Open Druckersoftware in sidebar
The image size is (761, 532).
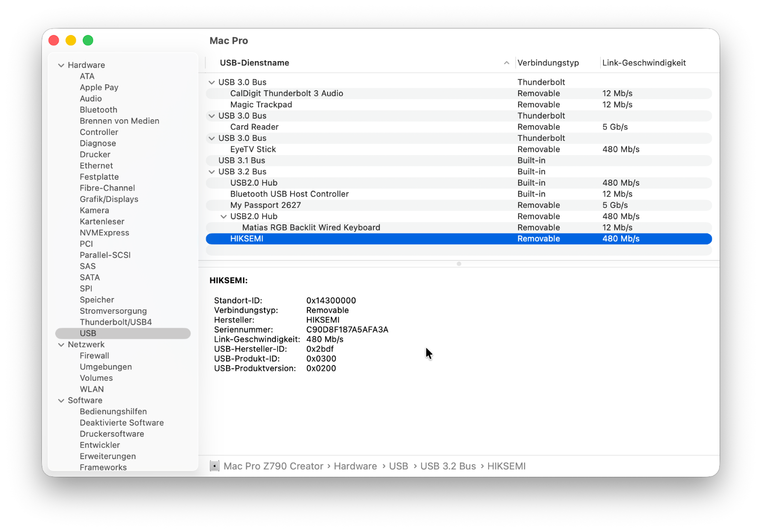[112, 434]
